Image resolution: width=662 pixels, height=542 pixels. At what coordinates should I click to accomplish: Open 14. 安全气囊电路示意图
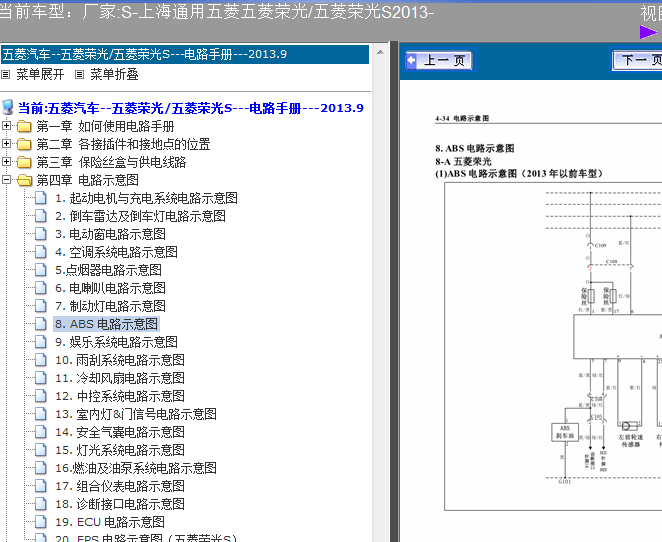click(x=120, y=432)
